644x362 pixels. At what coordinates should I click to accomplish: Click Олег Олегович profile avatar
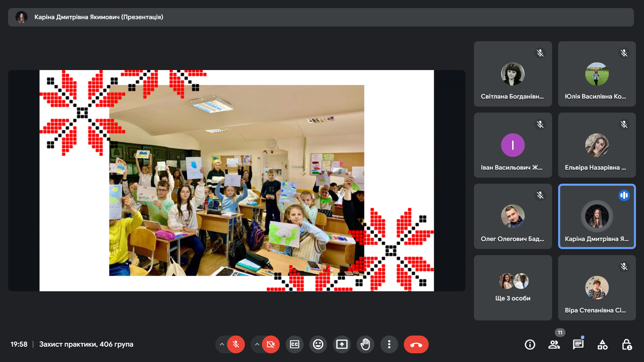coord(513,216)
